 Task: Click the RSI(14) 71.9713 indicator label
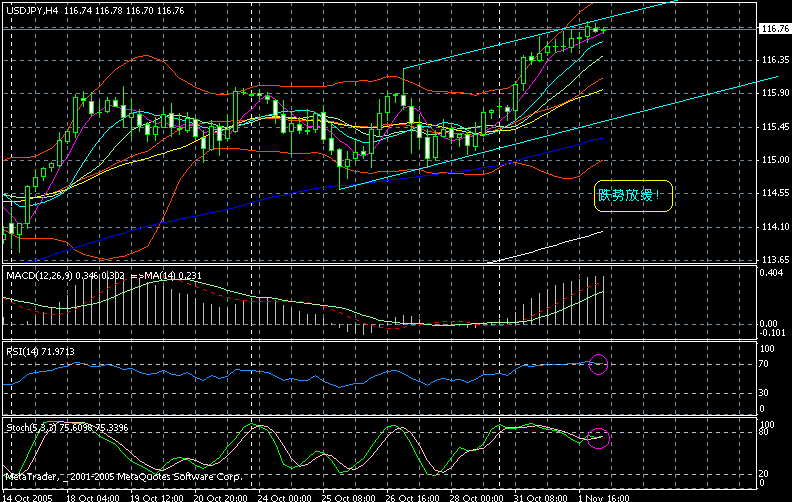click(40, 352)
